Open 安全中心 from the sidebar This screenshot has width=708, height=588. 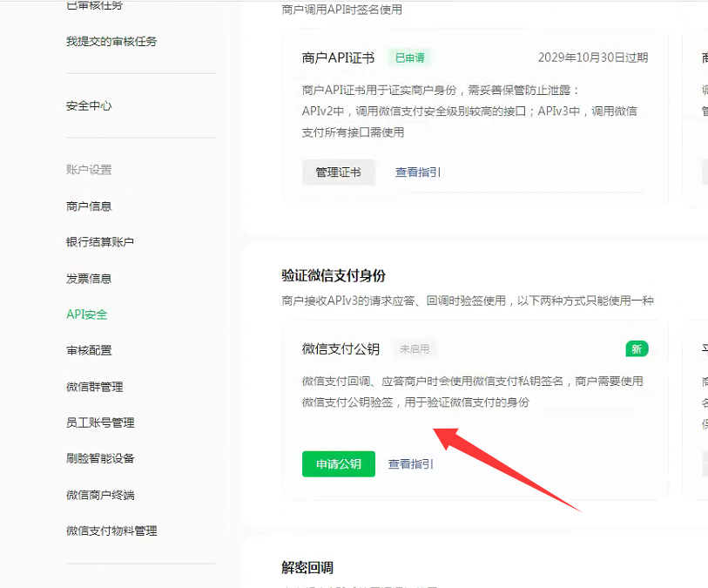coord(89,106)
